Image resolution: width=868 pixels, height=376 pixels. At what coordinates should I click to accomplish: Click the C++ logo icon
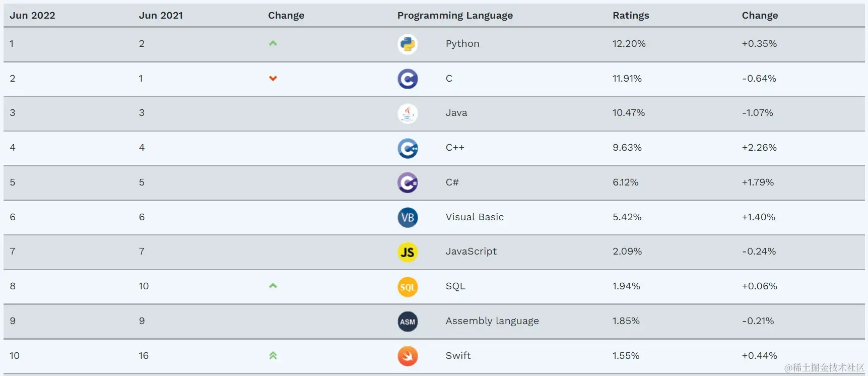click(408, 148)
